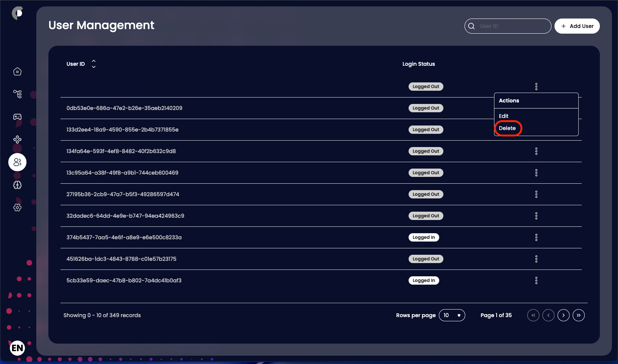Open the Rows per page dropdown
Screen dimensions: 618x364
point(452,315)
